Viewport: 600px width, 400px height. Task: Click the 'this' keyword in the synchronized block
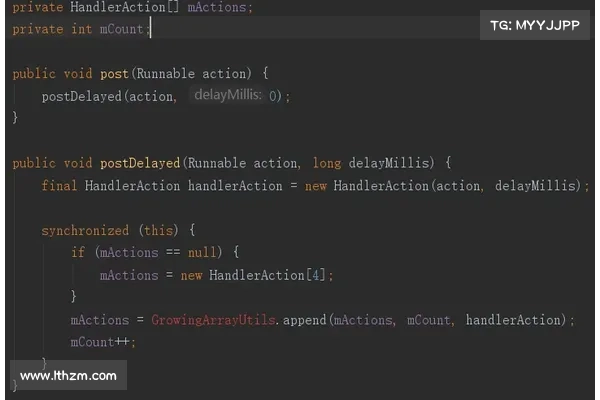(x=158, y=230)
